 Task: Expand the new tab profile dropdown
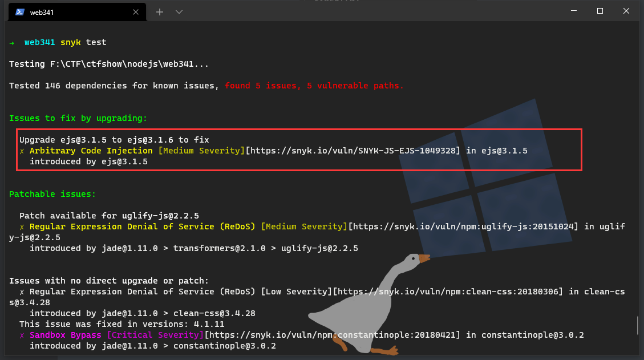(179, 12)
